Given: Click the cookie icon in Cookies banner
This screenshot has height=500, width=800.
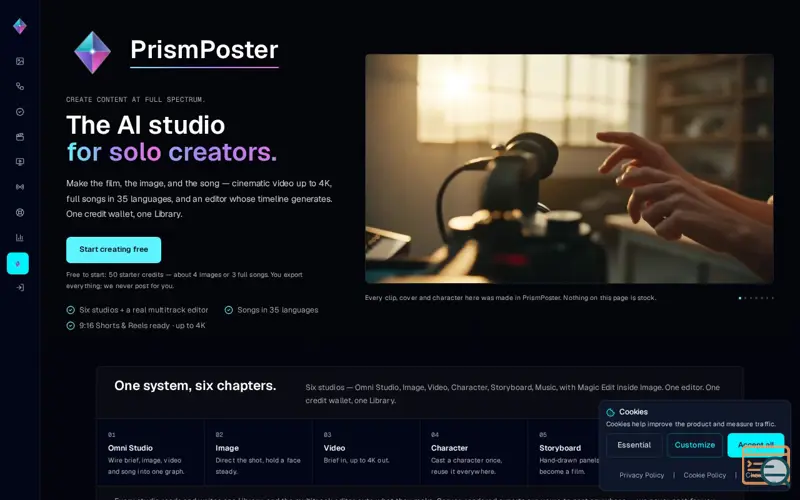Looking at the screenshot, I should coord(610,412).
